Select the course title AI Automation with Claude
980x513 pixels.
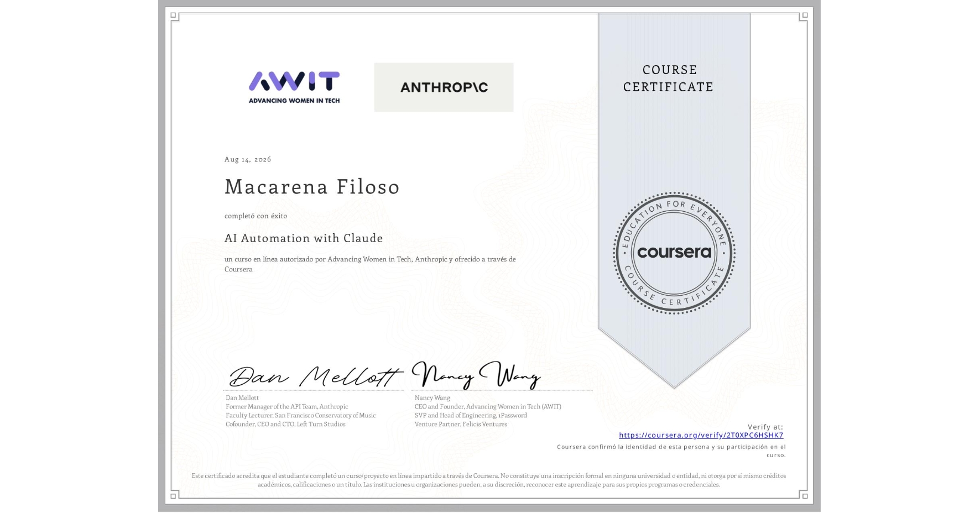point(304,238)
